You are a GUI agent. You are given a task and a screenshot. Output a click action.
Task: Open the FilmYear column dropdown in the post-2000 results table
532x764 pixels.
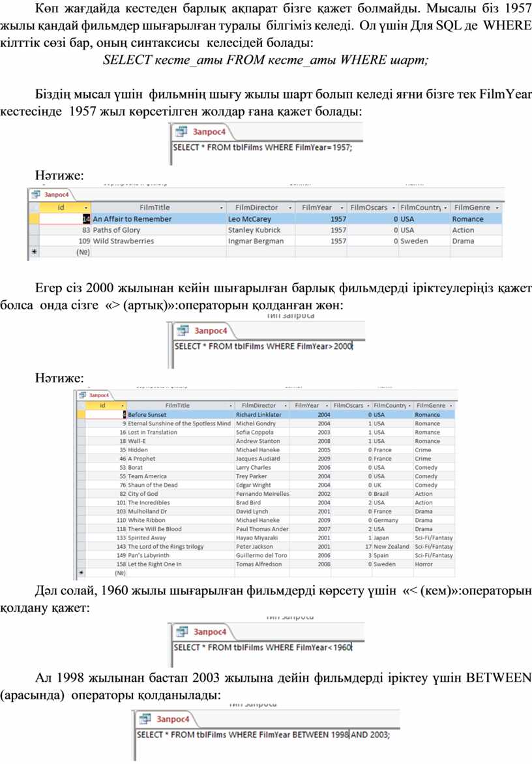pos(327,405)
